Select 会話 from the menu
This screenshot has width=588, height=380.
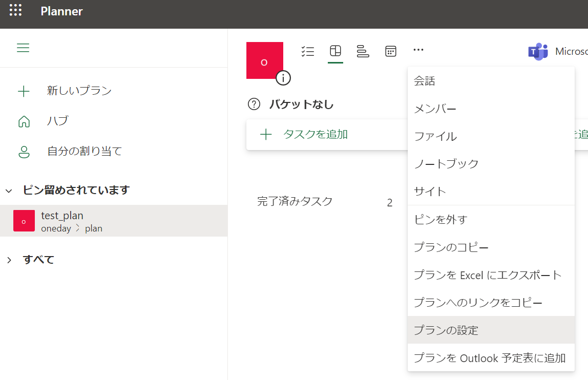pos(491,81)
